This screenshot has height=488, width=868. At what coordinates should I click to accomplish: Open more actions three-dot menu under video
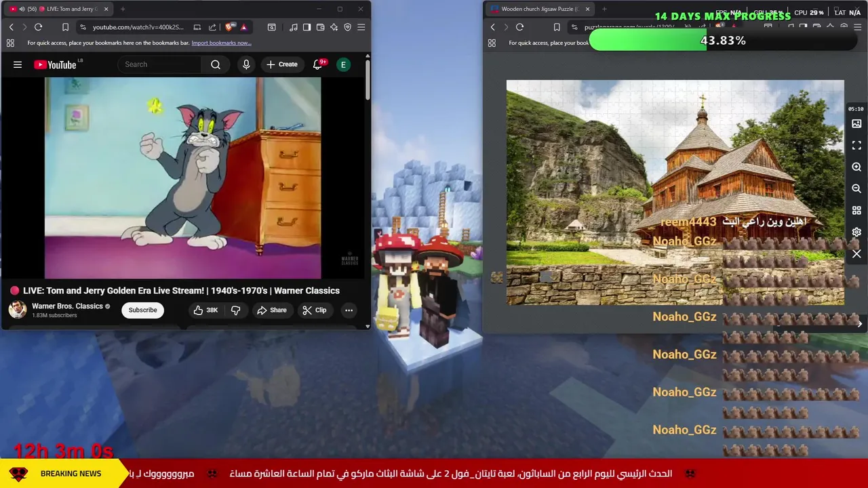pos(349,310)
